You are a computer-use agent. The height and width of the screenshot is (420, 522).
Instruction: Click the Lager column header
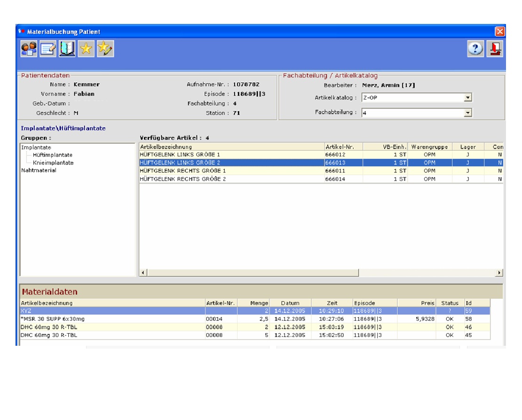point(468,147)
